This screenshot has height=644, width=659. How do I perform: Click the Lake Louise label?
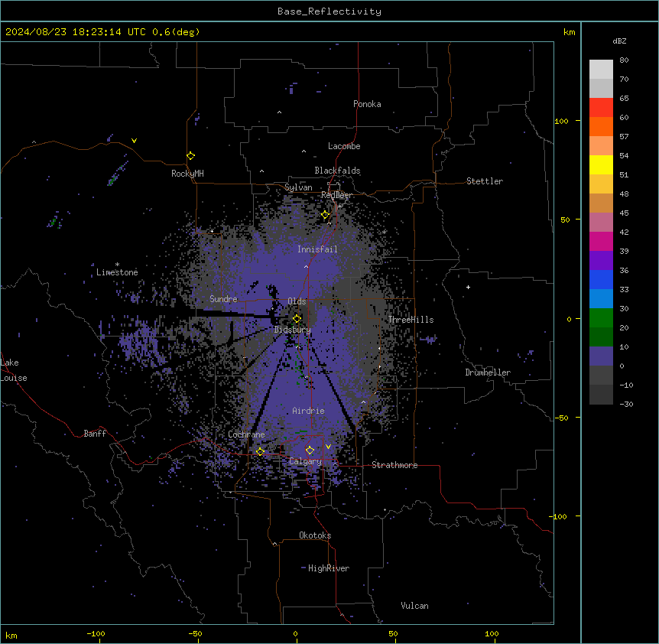point(14,370)
